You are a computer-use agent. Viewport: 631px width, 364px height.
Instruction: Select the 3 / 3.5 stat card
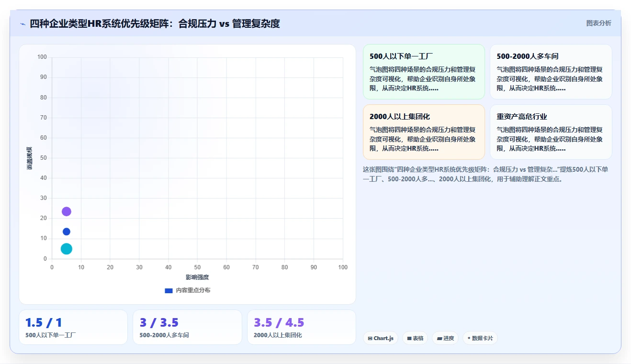[x=187, y=327]
